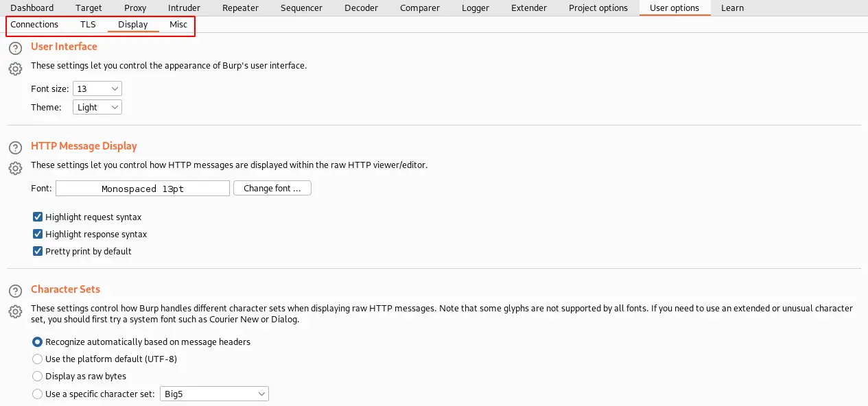
Task: Disable Highlight response syntax checkbox
Action: (x=38, y=234)
